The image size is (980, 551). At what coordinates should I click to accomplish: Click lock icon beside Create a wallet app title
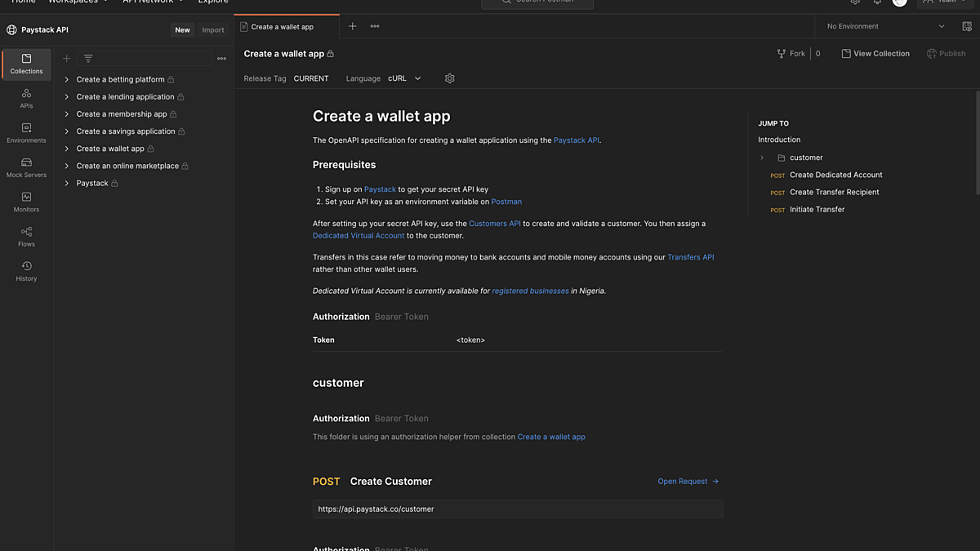point(331,54)
